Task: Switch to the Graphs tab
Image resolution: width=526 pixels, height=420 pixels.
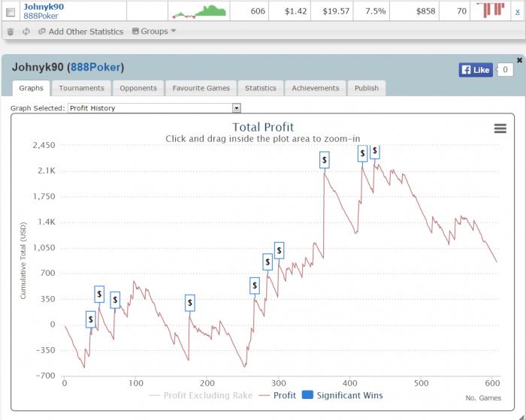Action: [x=32, y=88]
